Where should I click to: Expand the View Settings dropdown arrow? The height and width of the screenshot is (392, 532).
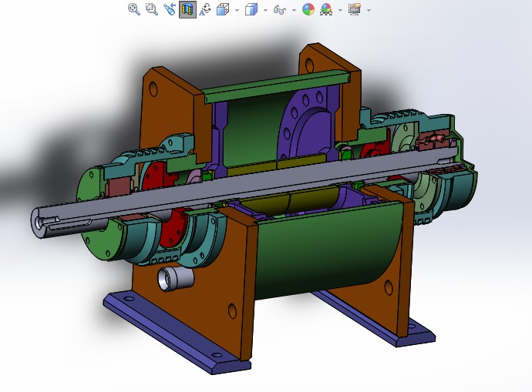[369, 10]
